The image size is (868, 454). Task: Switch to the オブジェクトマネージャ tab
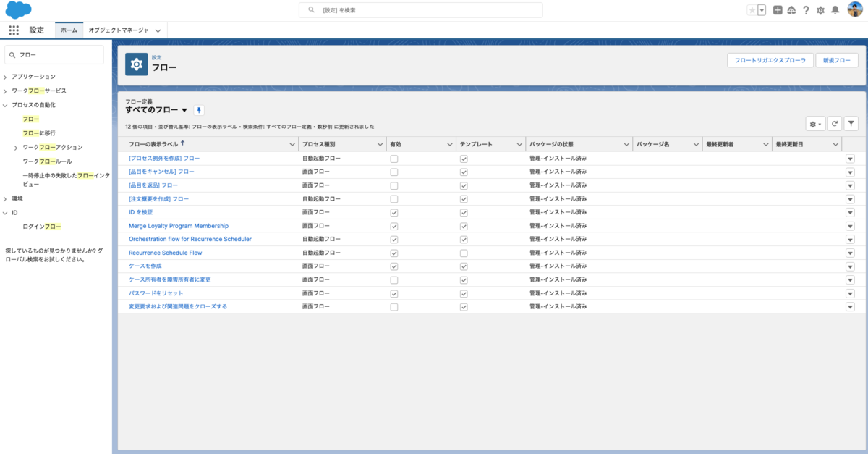point(119,30)
